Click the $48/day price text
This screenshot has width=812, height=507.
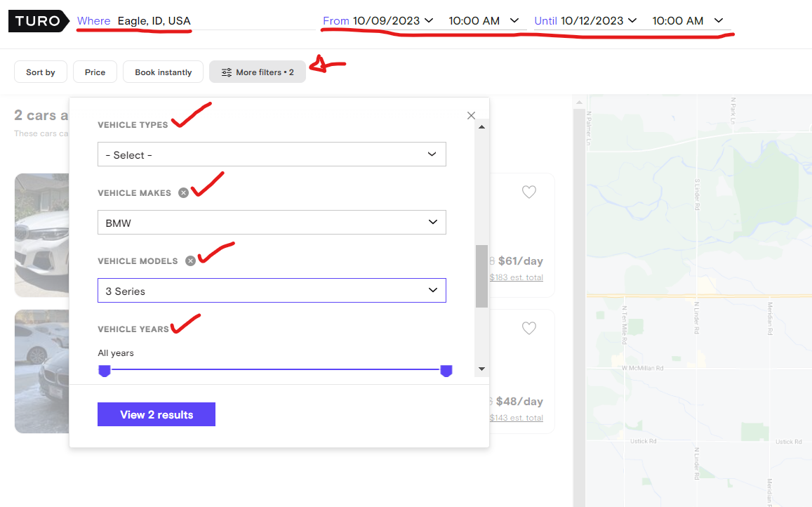pos(519,401)
